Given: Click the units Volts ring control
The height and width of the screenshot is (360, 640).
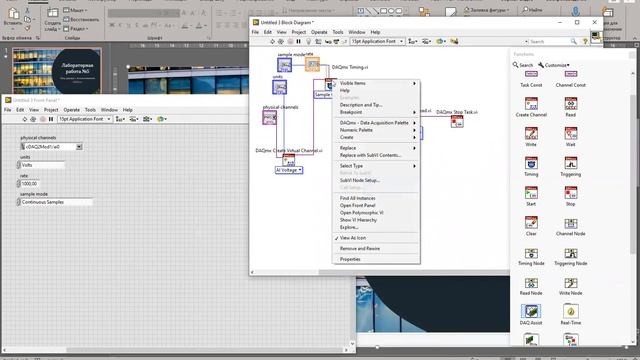Looking at the screenshot, I should click(42, 165).
